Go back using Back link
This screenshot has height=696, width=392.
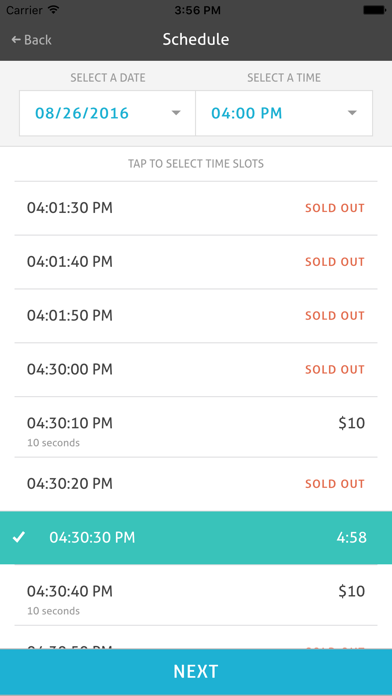tap(32, 40)
